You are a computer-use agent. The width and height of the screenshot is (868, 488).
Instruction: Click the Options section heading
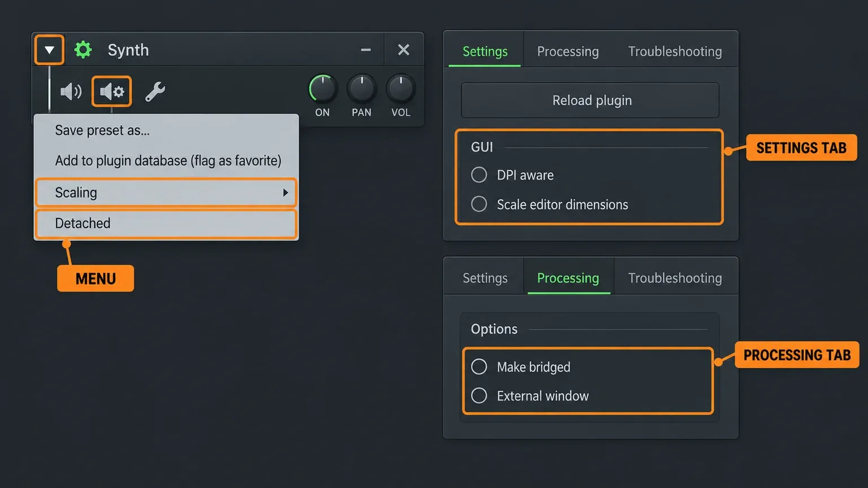click(494, 329)
